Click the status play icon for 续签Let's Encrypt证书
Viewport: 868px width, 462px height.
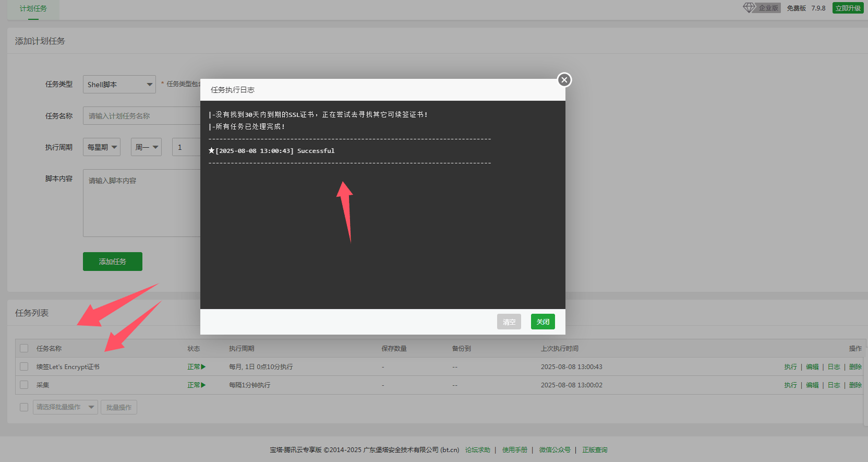tap(203, 367)
